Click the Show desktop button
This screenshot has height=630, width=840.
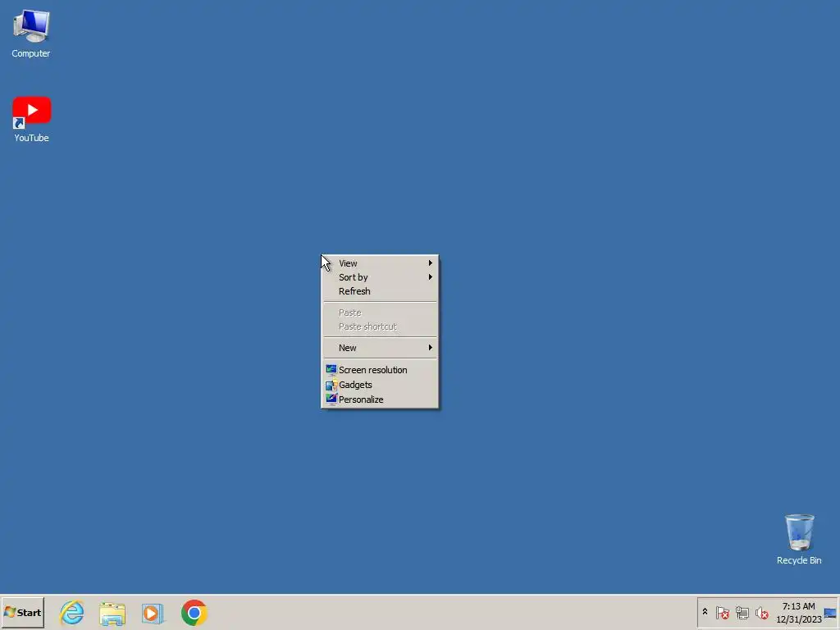(x=830, y=613)
